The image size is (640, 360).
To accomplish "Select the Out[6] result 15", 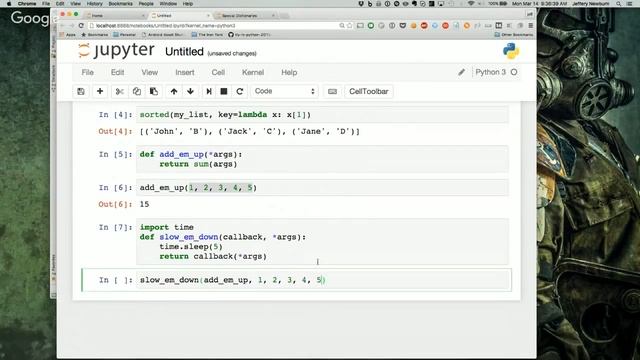I will click(x=144, y=204).
